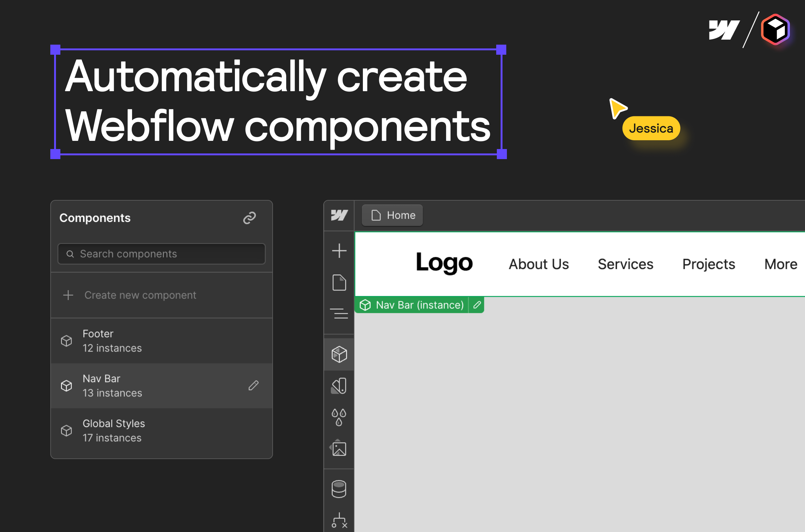Image resolution: width=805 pixels, height=532 pixels.
Task: Click the Projects nav link
Action: 709,264
